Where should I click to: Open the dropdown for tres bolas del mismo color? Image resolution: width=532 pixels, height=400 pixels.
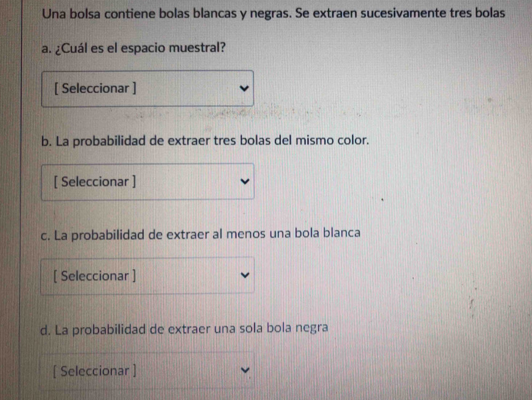148,182
